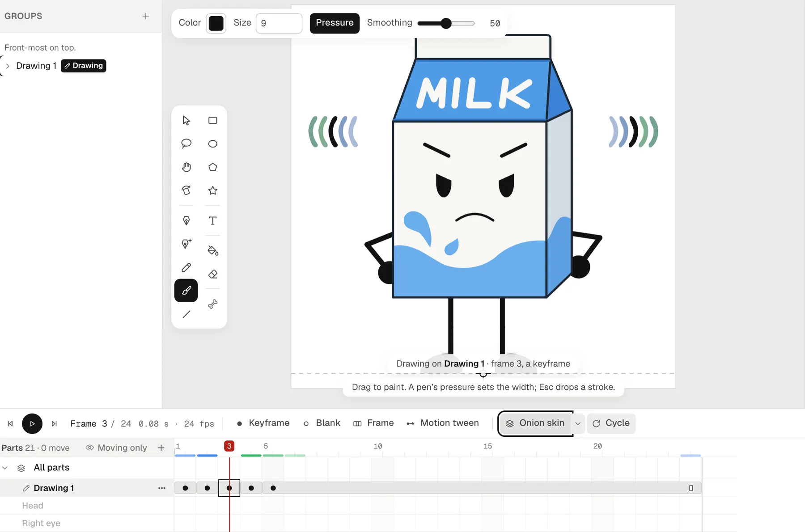Jump to the first frame
This screenshot has height=532, width=805.
[x=10, y=424]
